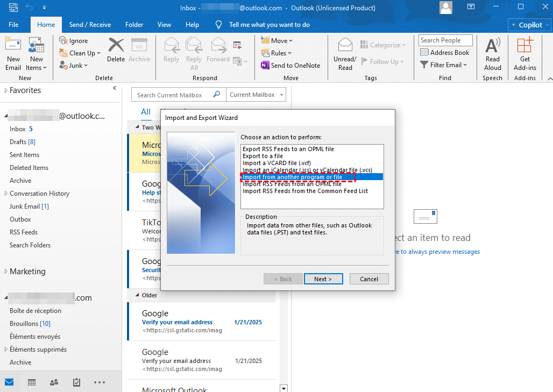Click the Cancel button in wizard
The image size is (553, 392).
[369, 279]
